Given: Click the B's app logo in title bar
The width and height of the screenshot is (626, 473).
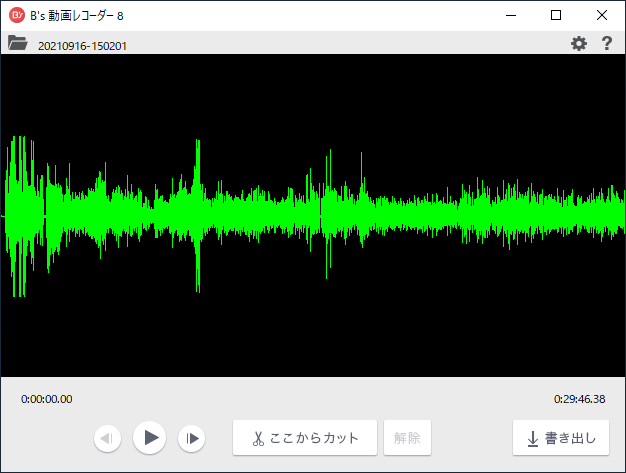Looking at the screenshot, I should point(16,15).
